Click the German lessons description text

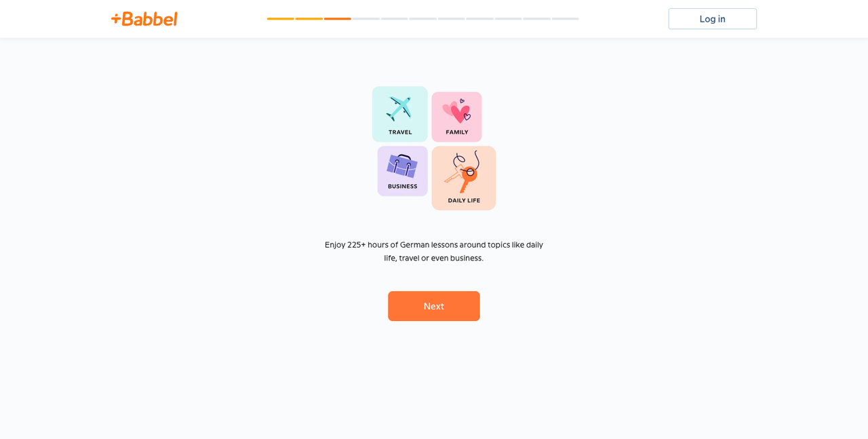click(434, 251)
